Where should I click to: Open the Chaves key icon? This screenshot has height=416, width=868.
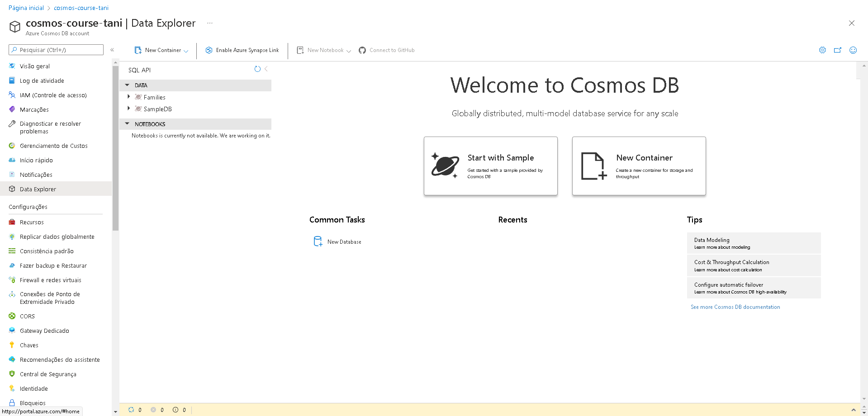(x=12, y=345)
